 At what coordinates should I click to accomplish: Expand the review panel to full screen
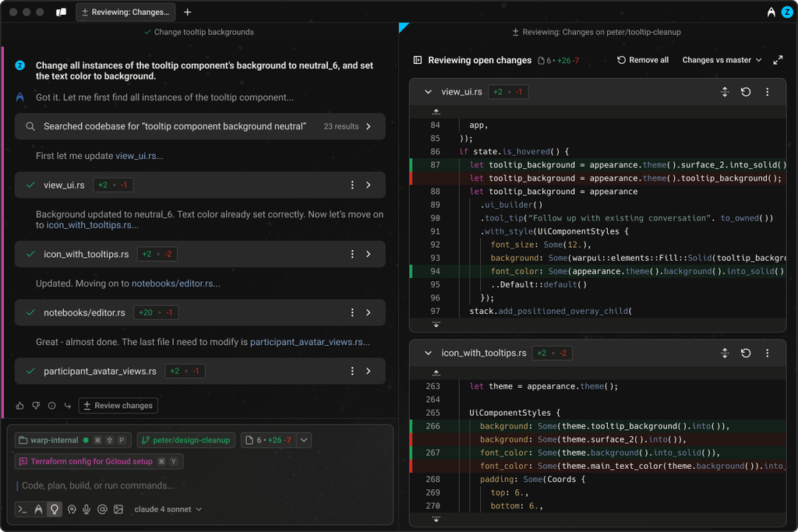[778, 60]
